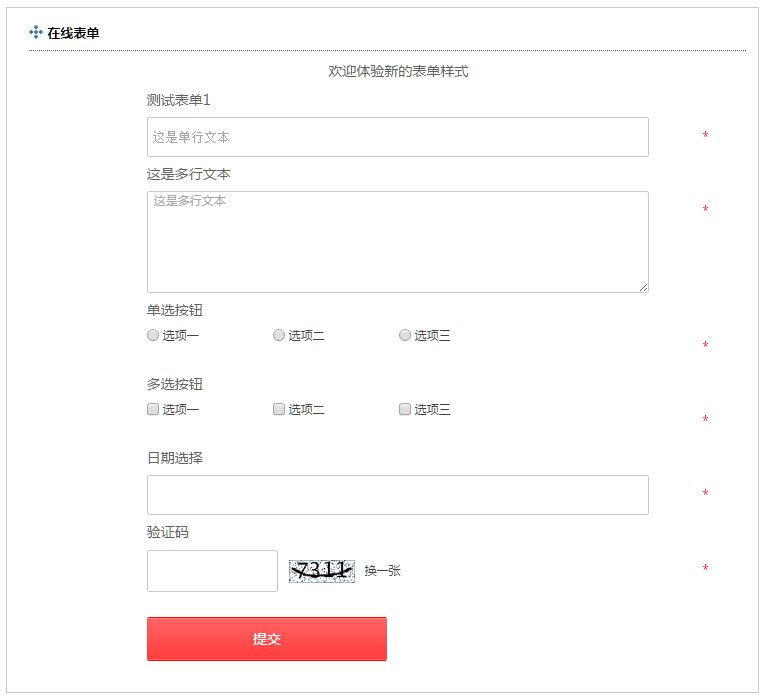Tick the 选项二 checkbox under 多选按钮

(279, 409)
